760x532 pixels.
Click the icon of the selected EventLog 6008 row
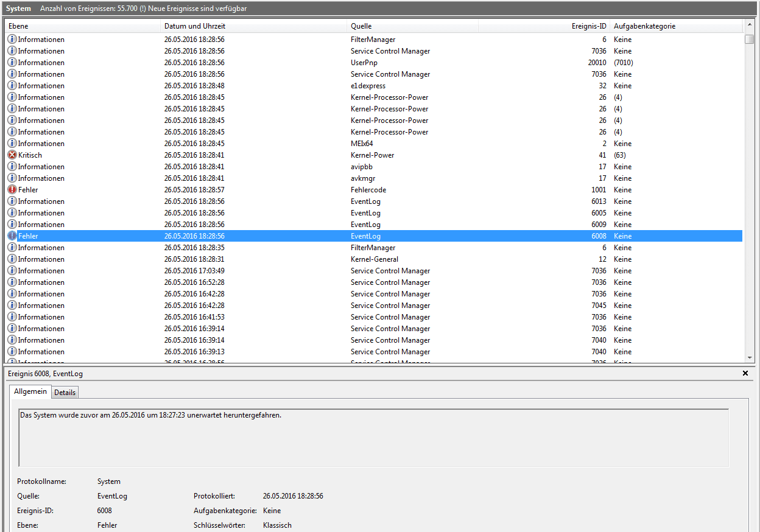(x=12, y=236)
